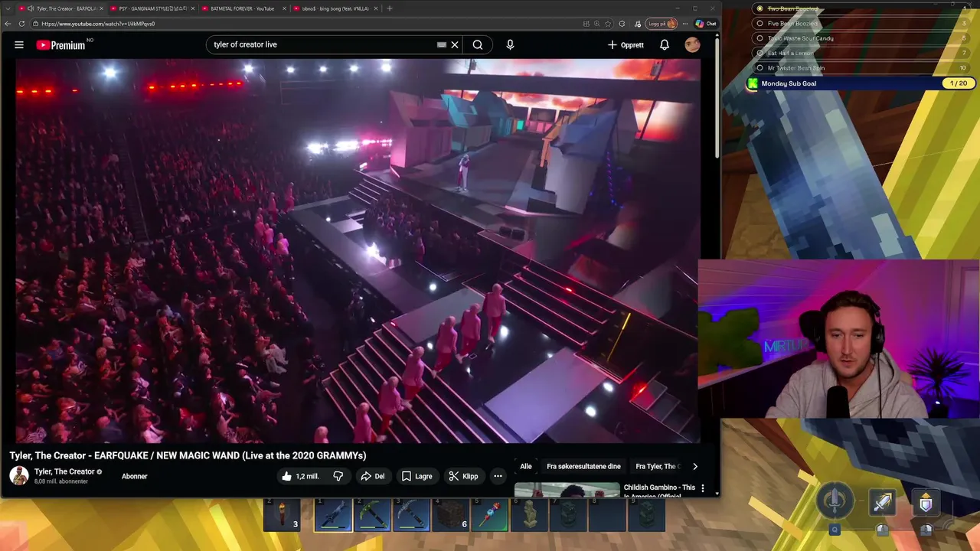Screen dimensions: 980x551
Task: Open Tyler, The Creator channel avatar
Action: pos(19,475)
